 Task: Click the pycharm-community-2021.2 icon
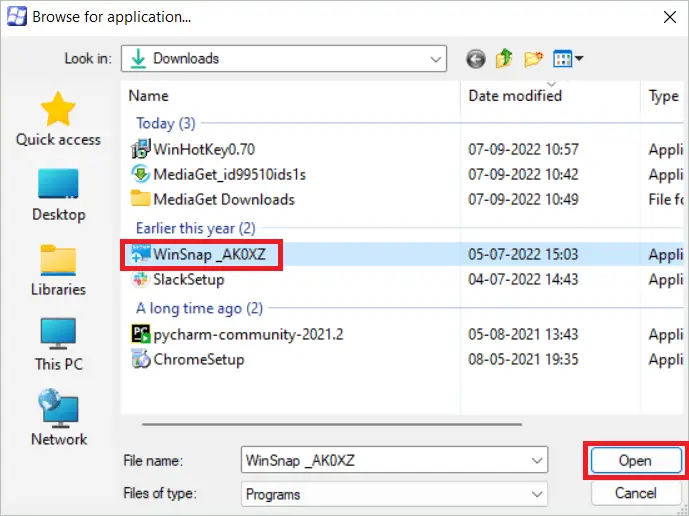[141, 334]
